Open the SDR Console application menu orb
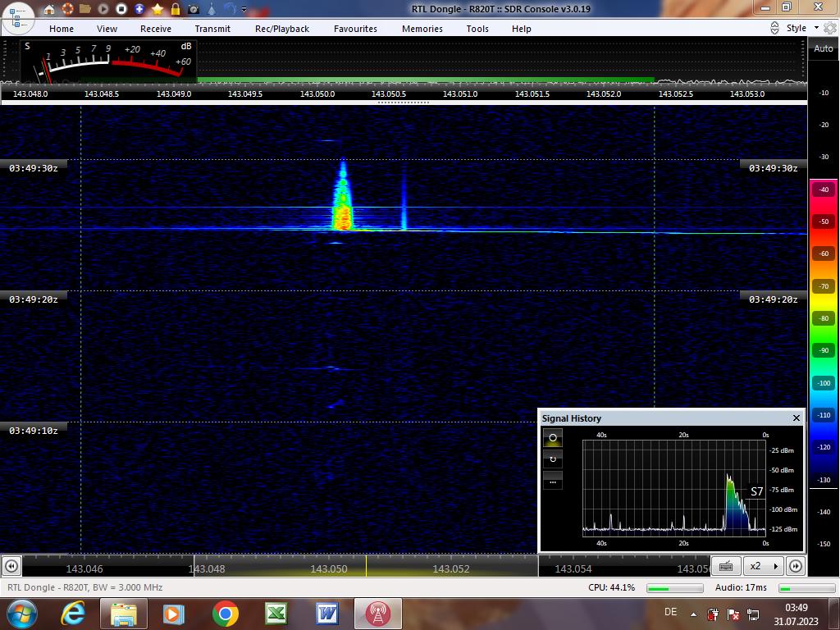Viewport: 840px width, 630px height. 18,17
